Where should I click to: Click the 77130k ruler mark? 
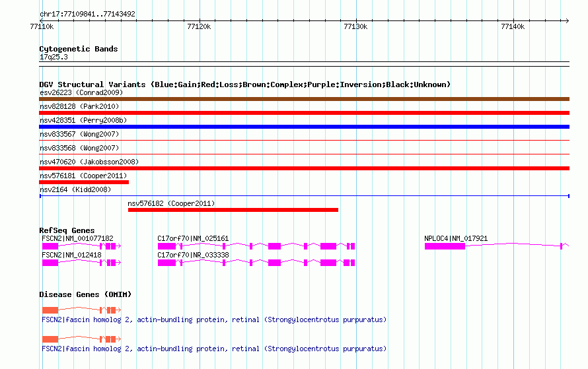pyautogui.click(x=355, y=26)
